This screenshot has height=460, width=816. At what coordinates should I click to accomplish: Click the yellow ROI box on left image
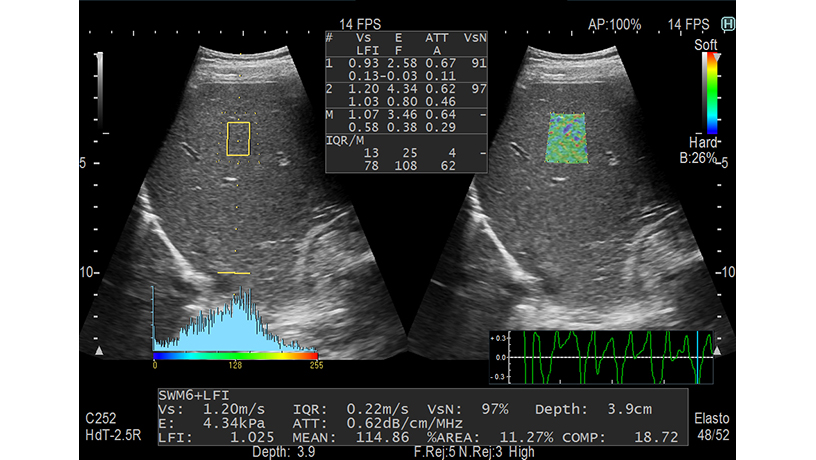point(237,139)
